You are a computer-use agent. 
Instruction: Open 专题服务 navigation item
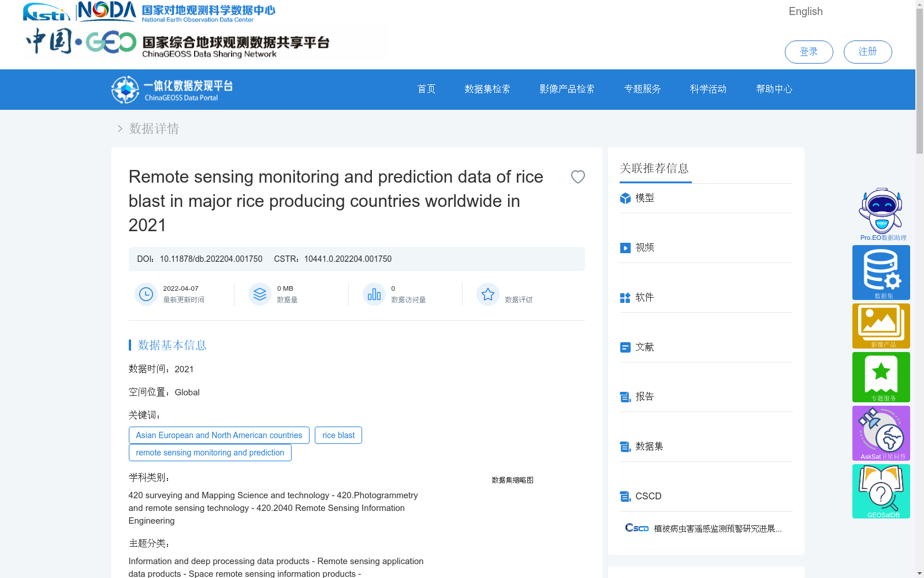click(x=642, y=89)
